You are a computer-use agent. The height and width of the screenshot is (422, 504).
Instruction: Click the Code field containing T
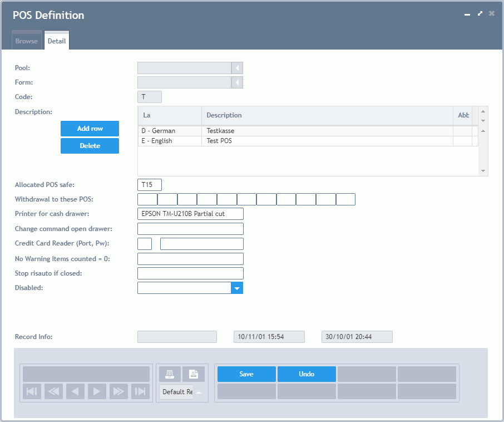point(150,97)
